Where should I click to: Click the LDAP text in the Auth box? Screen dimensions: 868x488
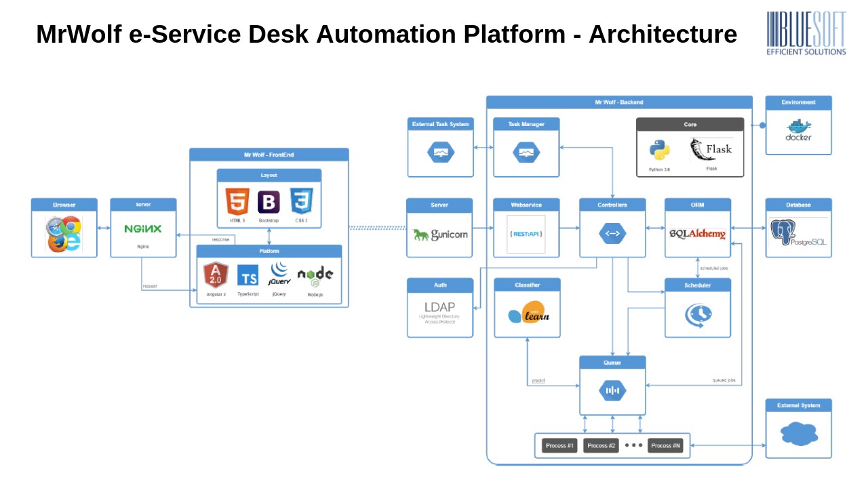[440, 307]
